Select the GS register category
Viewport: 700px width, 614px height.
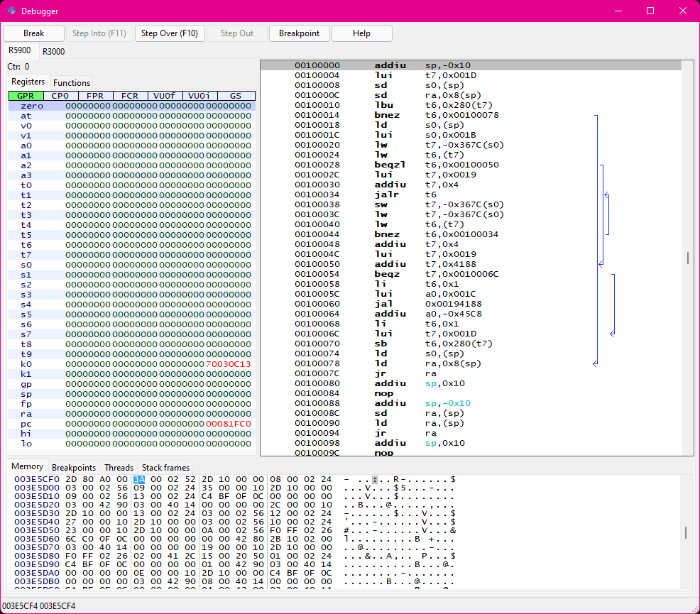pos(235,96)
